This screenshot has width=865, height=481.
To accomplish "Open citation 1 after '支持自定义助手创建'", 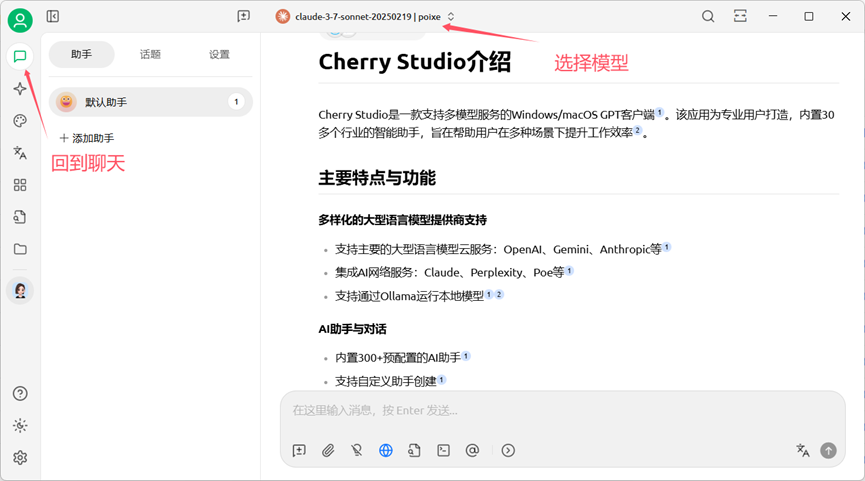I will 442,379.
